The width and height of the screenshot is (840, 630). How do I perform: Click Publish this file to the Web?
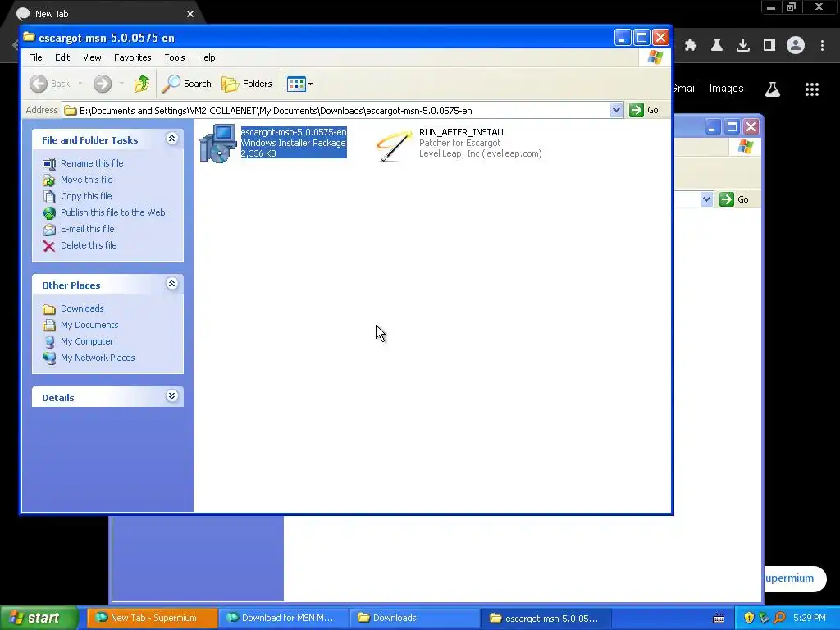(112, 212)
